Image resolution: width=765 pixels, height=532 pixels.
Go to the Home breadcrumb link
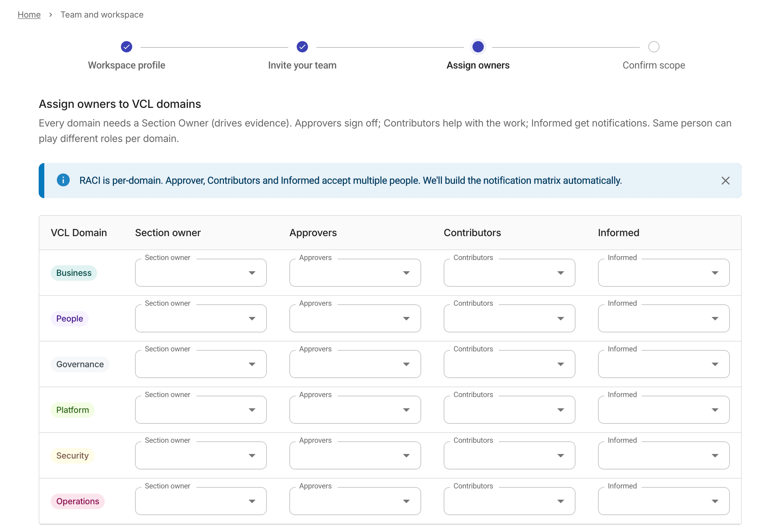pos(29,15)
